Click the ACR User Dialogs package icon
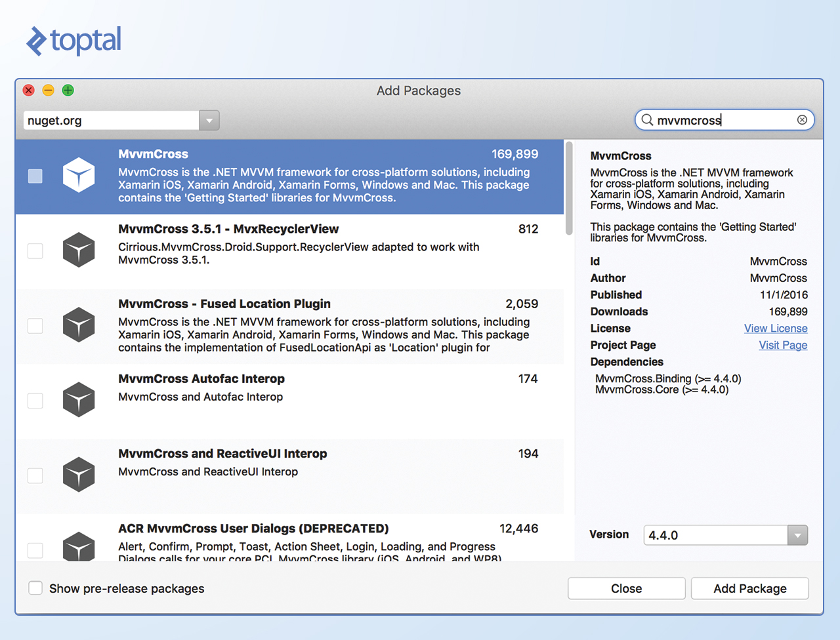Image resolution: width=840 pixels, height=640 pixels. click(79, 547)
